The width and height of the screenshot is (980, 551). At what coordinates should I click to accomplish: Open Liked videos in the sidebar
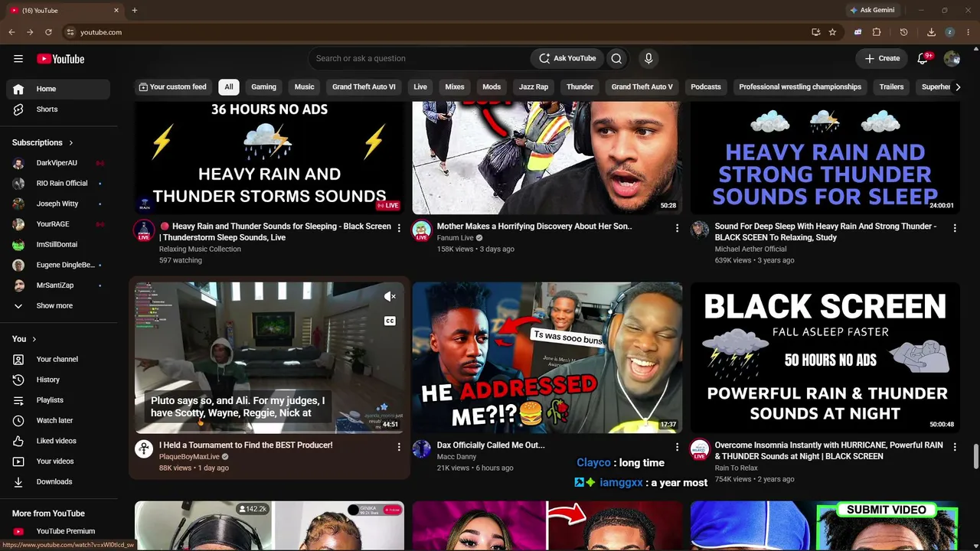[x=58, y=441]
